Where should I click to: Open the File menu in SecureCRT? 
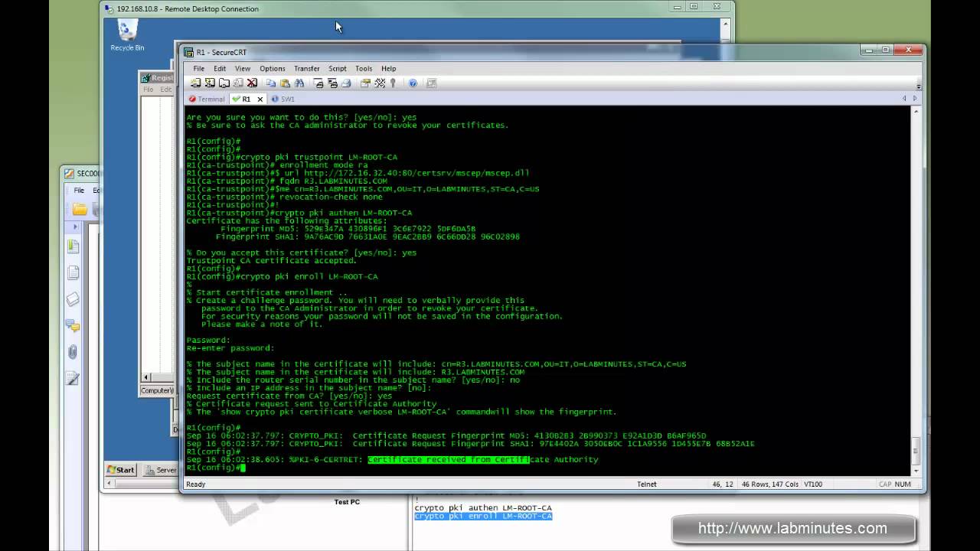(198, 68)
